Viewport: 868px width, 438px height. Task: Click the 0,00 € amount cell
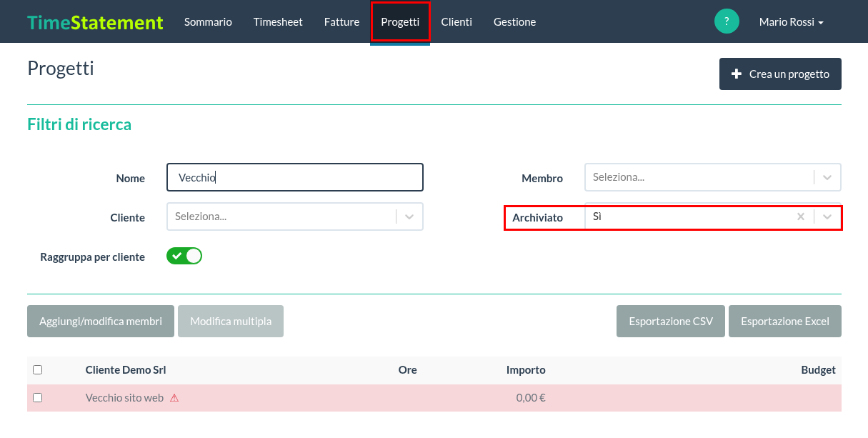[531, 398]
